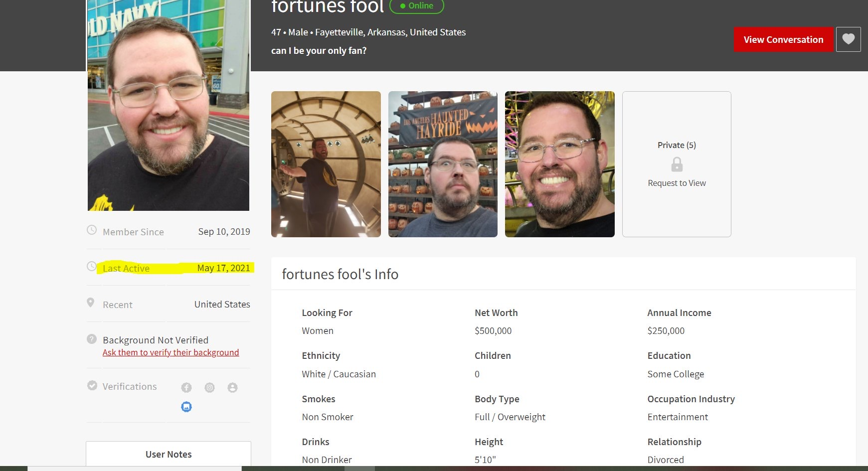This screenshot has width=868, height=471.
Task: Click the '$250,000' annual income value
Action: coord(666,331)
